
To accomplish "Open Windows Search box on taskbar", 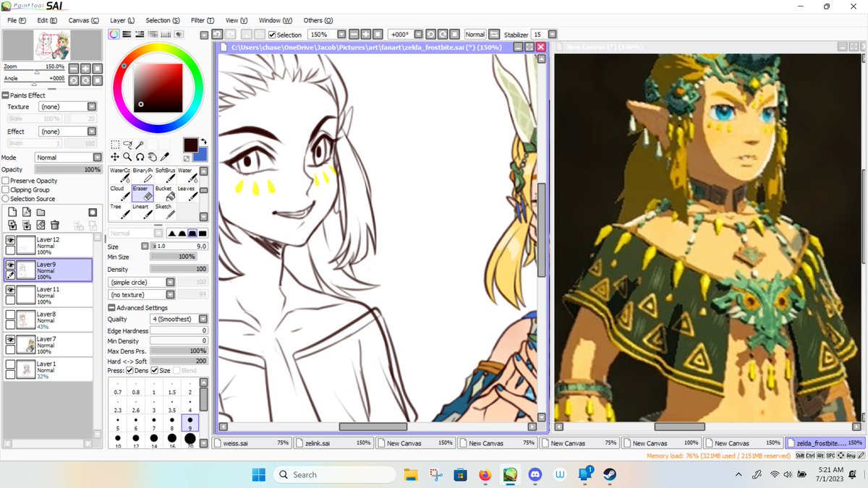I will (335, 474).
